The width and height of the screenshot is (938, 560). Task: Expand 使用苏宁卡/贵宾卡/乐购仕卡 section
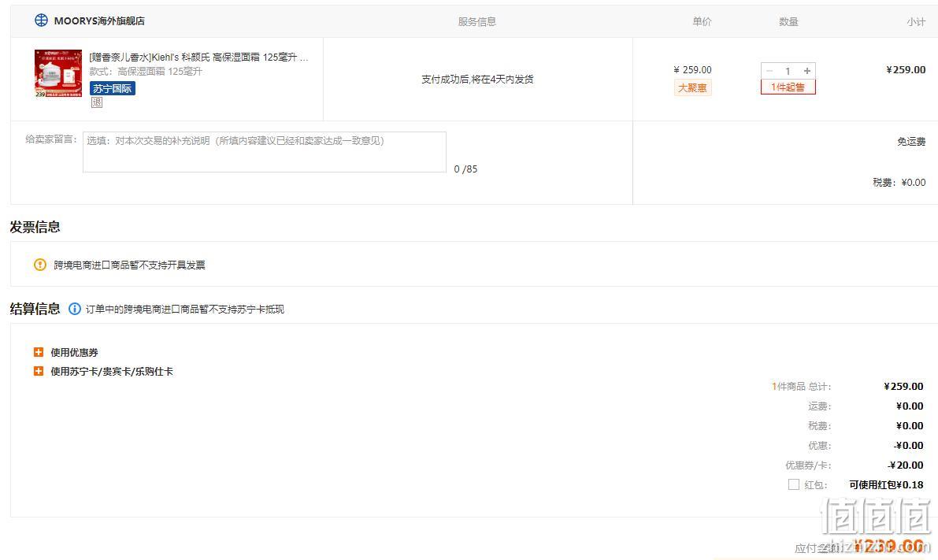39,372
